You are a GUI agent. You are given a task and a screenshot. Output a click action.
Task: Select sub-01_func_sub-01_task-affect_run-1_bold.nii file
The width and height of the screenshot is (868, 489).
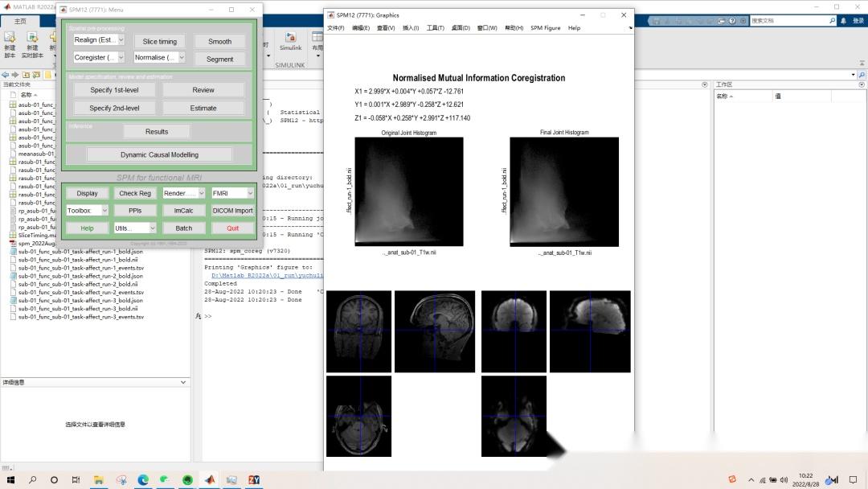pyautogui.click(x=77, y=260)
